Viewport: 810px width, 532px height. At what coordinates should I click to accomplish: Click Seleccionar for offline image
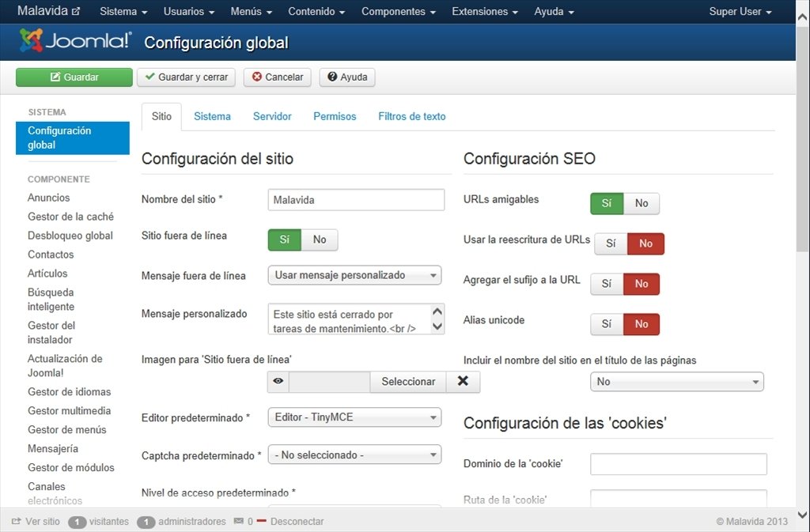point(408,381)
